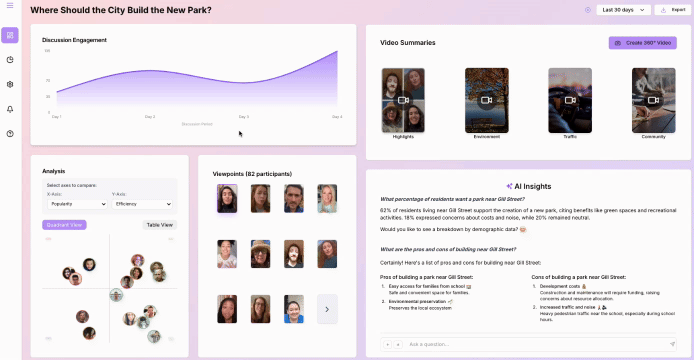694x360 pixels.
Task: Click Create 360° Video button
Action: (643, 43)
